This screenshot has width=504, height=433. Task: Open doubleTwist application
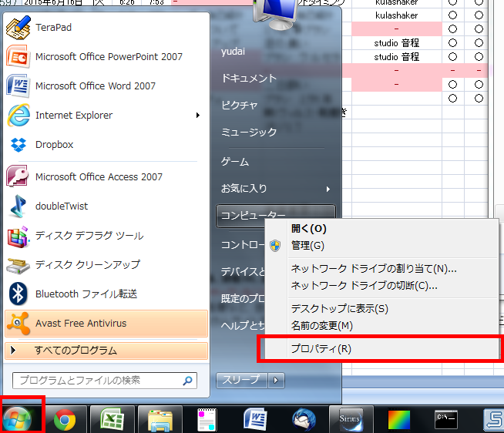tap(106, 206)
